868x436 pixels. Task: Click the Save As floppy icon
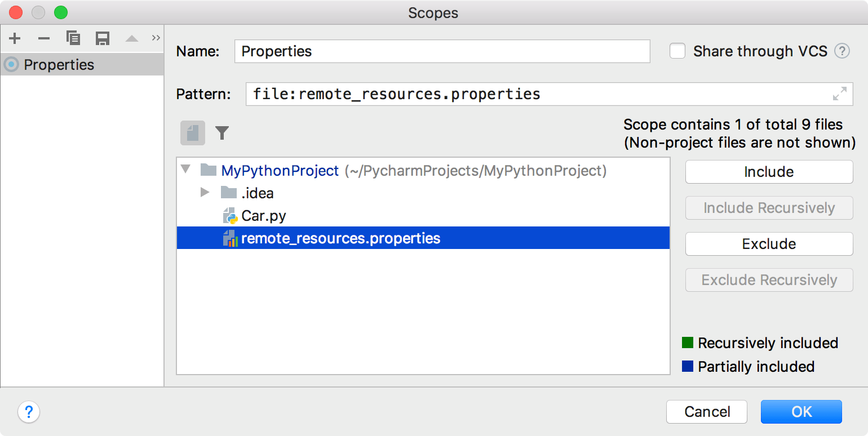(102, 38)
